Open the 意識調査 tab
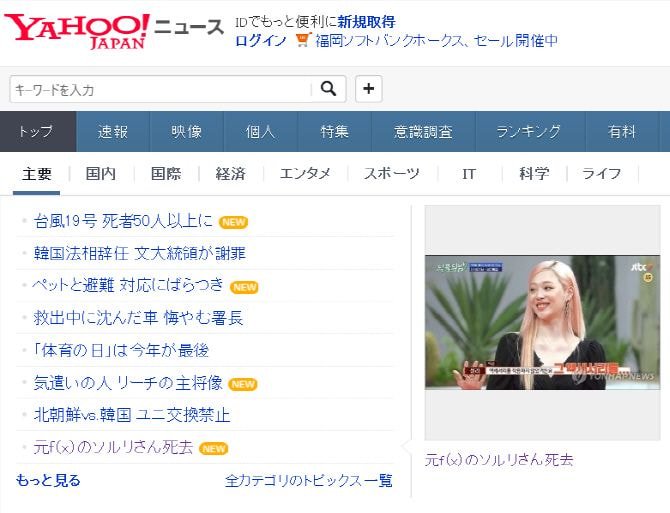 coord(422,132)
